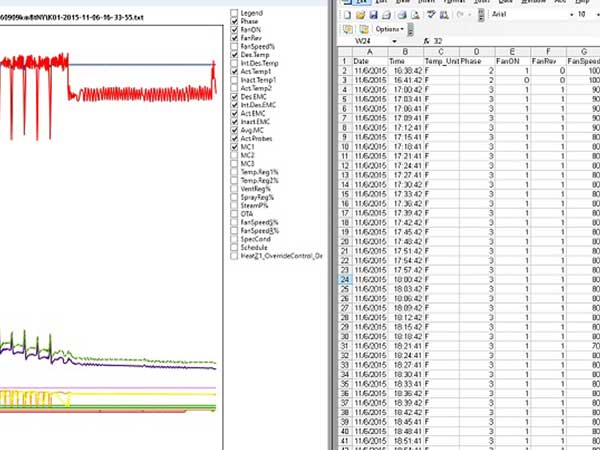Click the fx insert function icon

(428, 41)
